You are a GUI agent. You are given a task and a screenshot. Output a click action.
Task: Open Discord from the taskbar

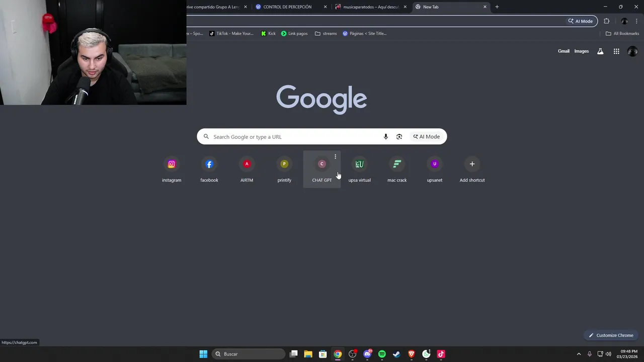tap(367, 354)
